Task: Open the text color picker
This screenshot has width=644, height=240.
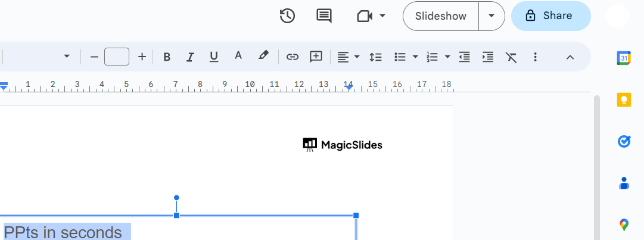Action: point(238,57)
